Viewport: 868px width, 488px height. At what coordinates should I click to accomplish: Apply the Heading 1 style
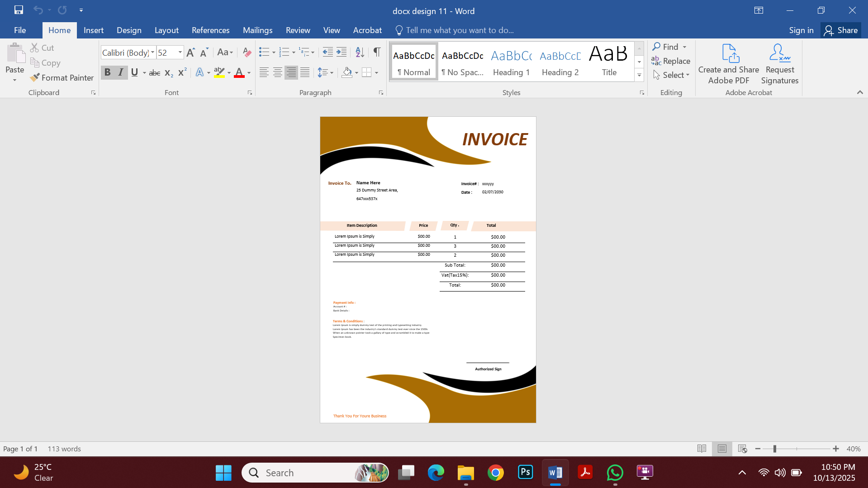coord(511,61)
